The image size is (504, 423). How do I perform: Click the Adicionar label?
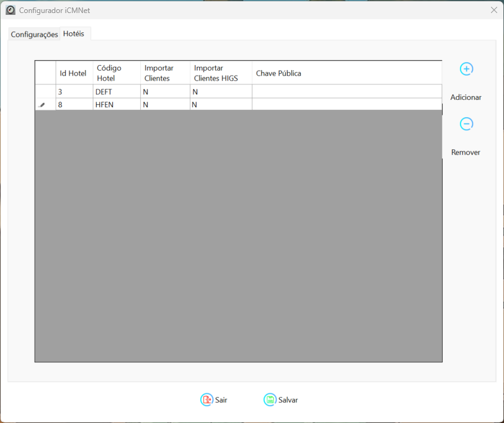click(466, 97)
